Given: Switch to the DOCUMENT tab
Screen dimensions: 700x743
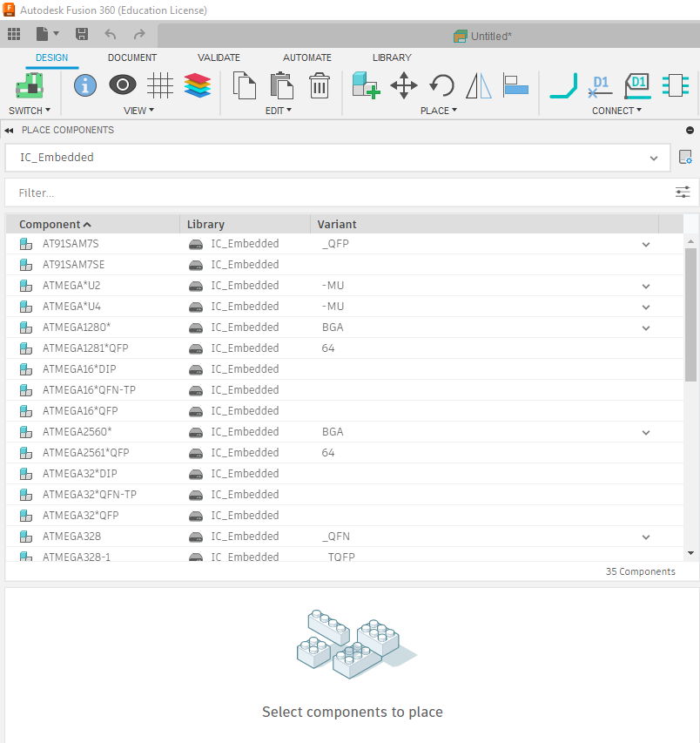Looking at the screenshot, I should pos(132,57).
